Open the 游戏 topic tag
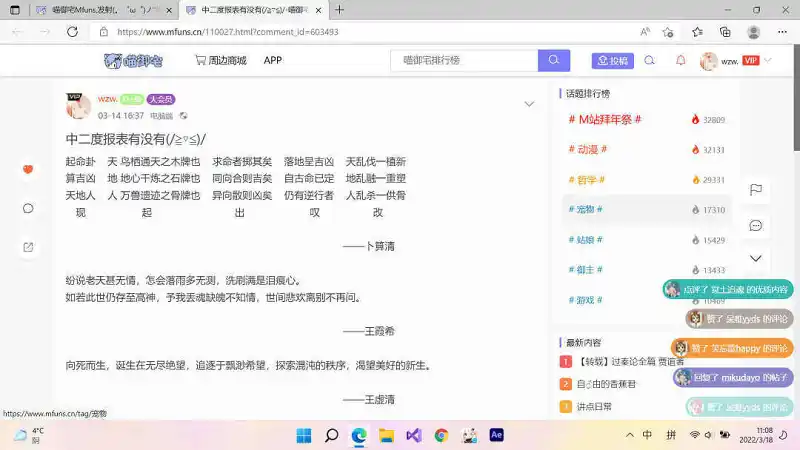The width and height of the screenshot is (800, 450). [x=586, y=300]
